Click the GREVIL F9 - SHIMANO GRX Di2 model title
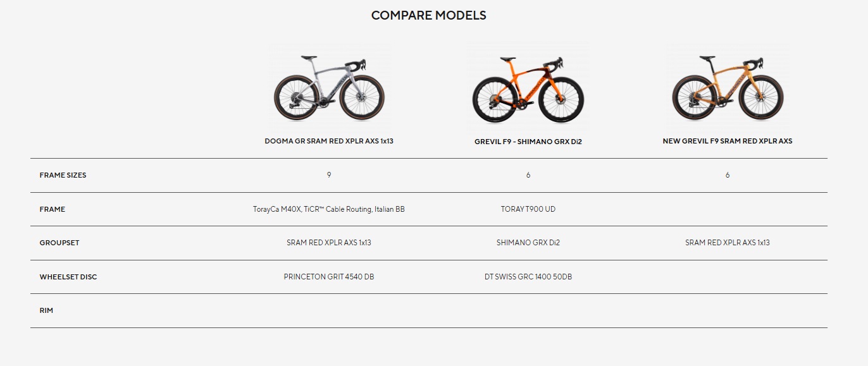 [x=528, y=142]
